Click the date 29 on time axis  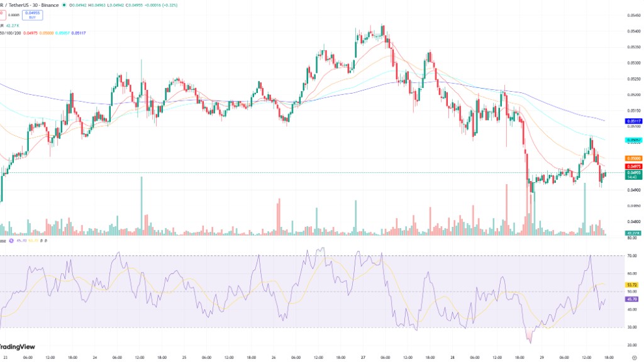click(541, 356)
